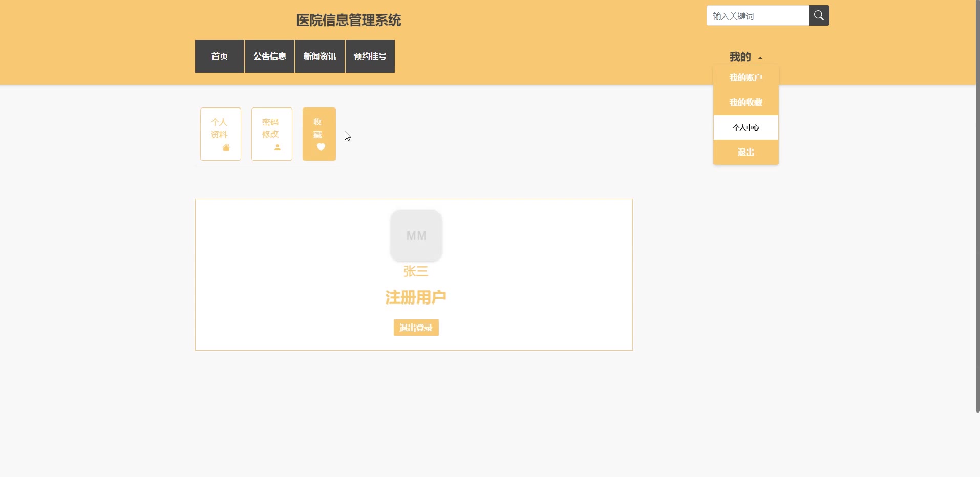Open the 密码修改 card
The width and height of the screenshot is (980, 477).
pos(272,134)
